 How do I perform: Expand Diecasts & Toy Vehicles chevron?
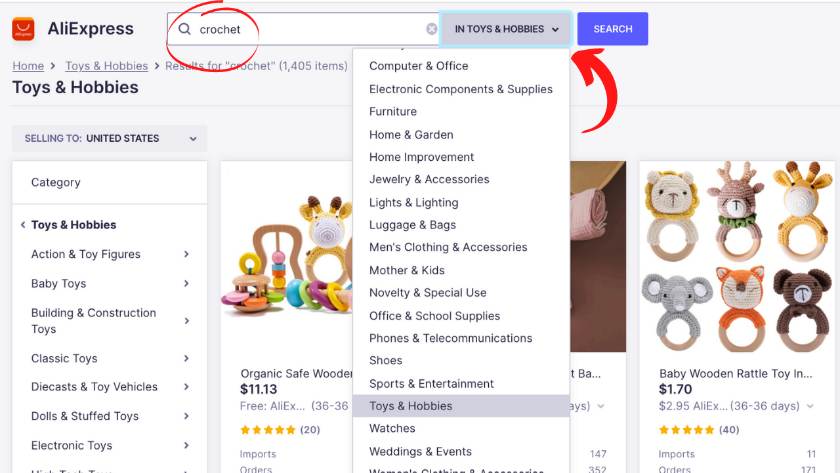coord(186,386)
